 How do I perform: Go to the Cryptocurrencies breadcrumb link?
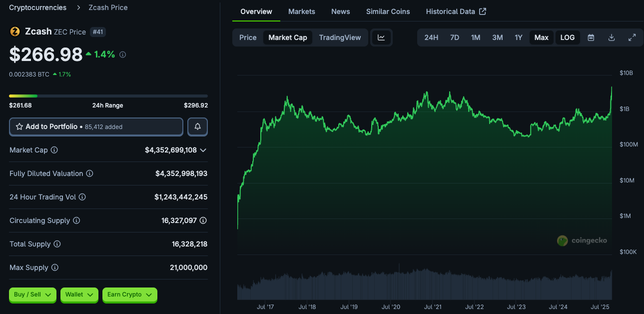(x=37, y=7)
